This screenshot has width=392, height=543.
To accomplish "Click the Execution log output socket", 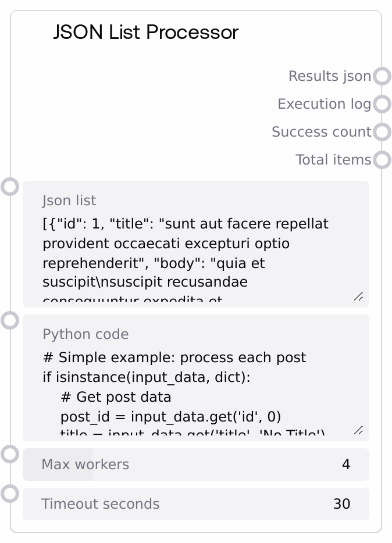I will (382, 104).
